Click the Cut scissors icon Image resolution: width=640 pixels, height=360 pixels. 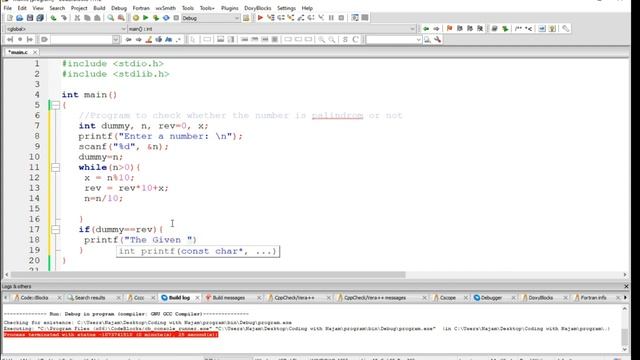77,18
